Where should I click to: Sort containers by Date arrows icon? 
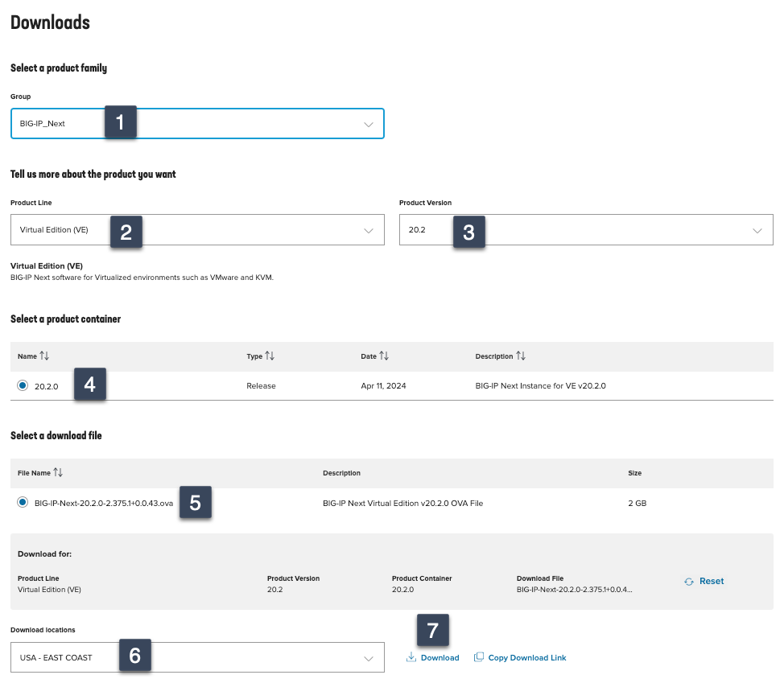[x=384, y=356]
